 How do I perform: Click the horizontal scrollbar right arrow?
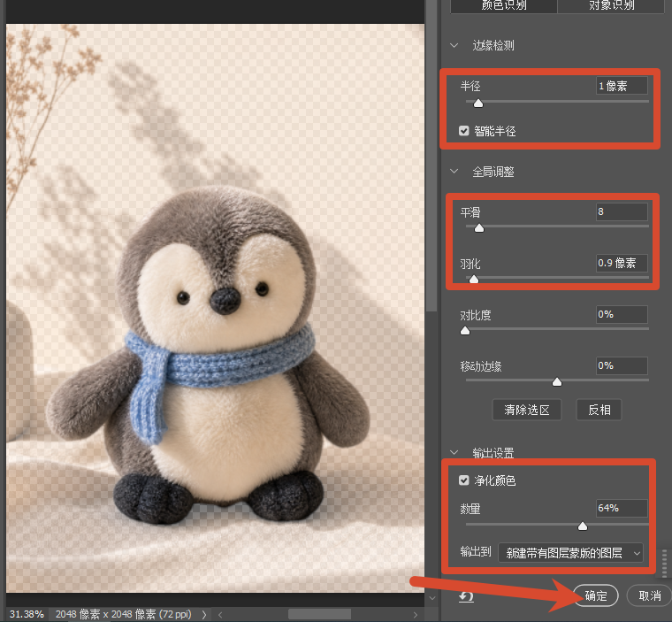[415, 614]
